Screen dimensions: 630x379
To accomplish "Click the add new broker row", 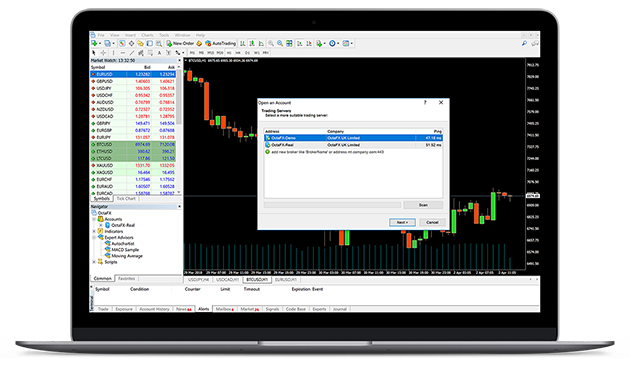I will [353, 152].
